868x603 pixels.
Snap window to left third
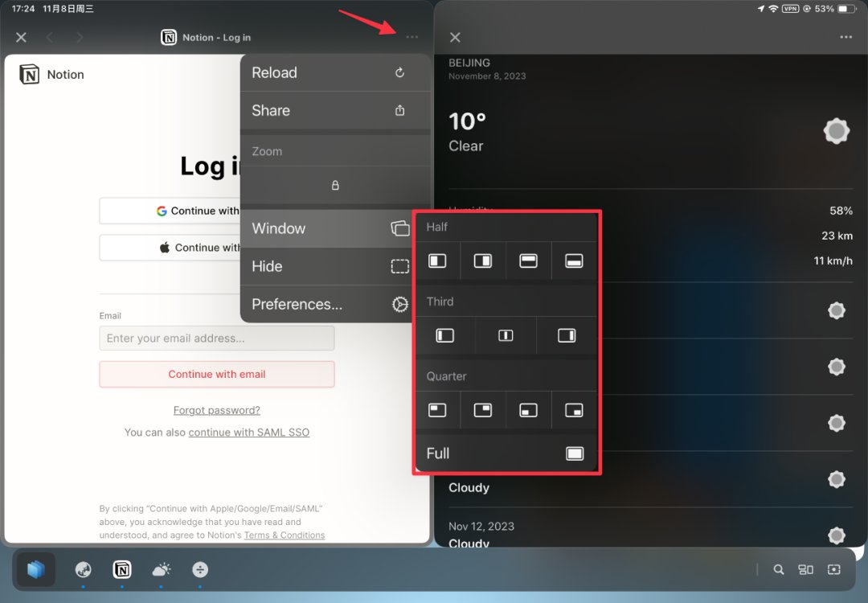click(x=444, y=335)
